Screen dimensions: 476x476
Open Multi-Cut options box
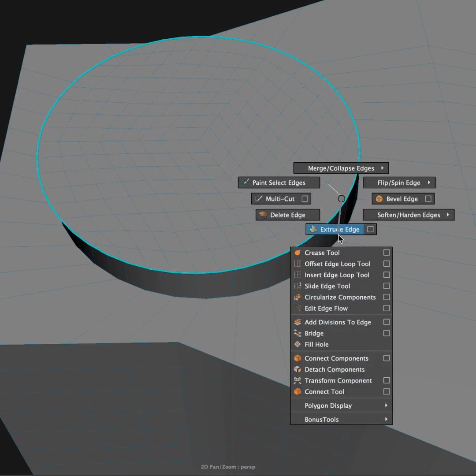[x=305, y=198]
